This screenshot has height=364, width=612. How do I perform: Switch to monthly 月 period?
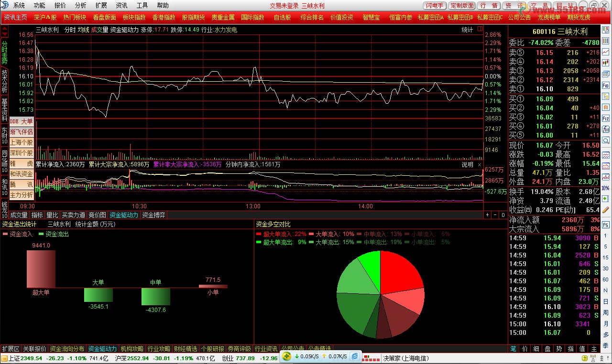coord(606,323)
